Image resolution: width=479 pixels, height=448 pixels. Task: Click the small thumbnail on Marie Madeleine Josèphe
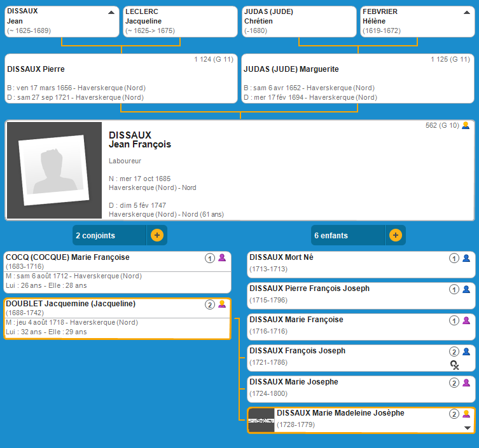click(x=261, y=421)
